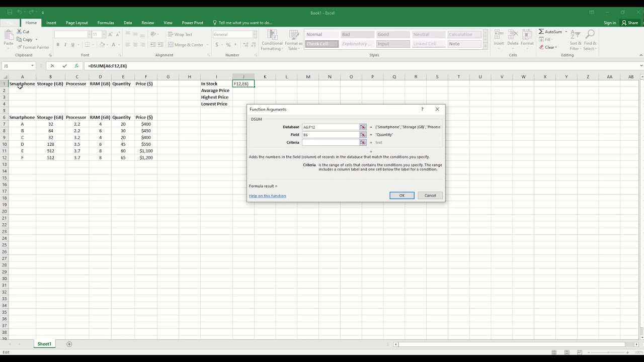Switch to the Insert tab
The width and height of the screenshot is (644, 362).
click(x=51, y=23)
